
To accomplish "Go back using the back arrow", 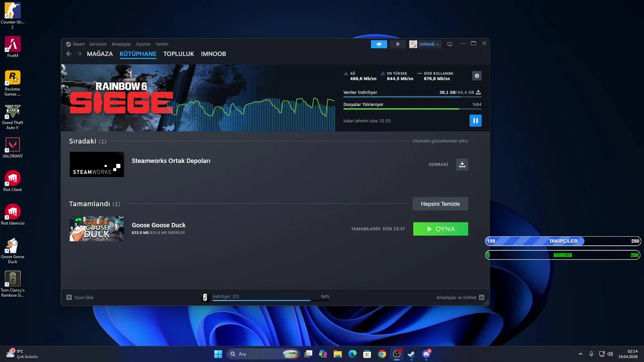I will point(69,54).
